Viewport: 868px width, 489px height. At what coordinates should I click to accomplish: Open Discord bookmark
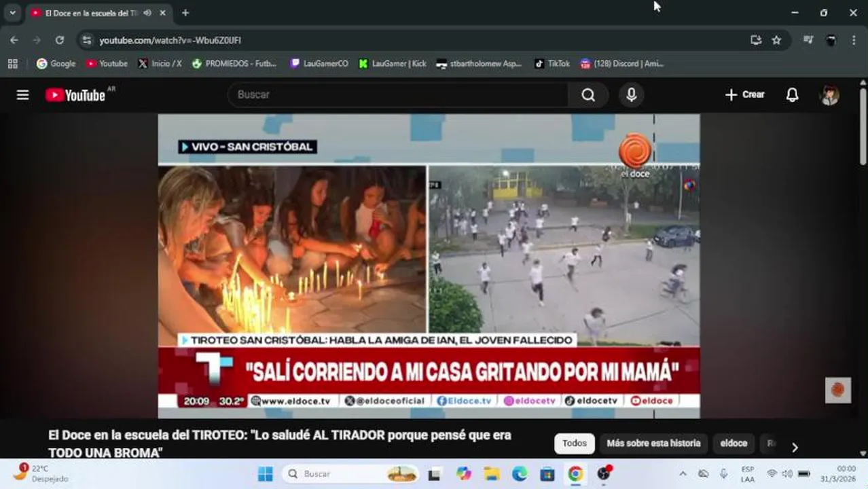coord(621,63)
